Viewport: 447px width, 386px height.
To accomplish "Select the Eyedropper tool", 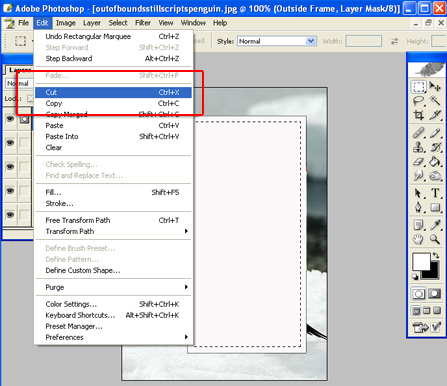I will (x=435, y=225).
